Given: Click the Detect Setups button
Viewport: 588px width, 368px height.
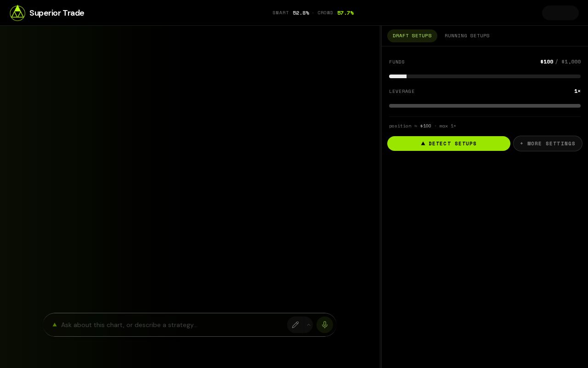Looking at the screenshot, I should (x=449, y=144).
